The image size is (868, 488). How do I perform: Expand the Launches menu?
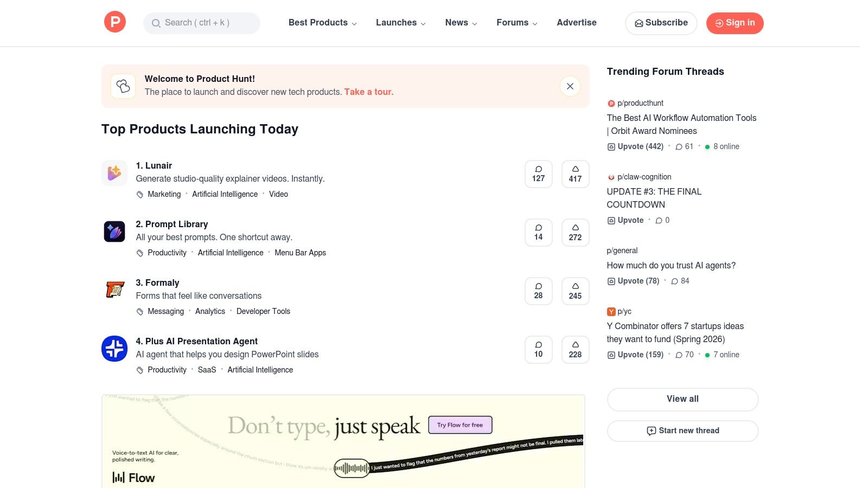[x=401, y=23]
